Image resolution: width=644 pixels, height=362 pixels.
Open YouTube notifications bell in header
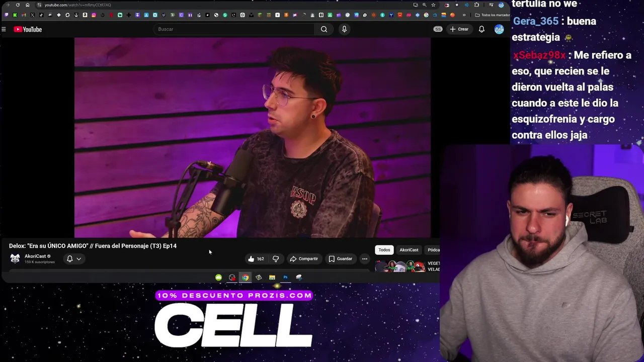click(481, 29)
